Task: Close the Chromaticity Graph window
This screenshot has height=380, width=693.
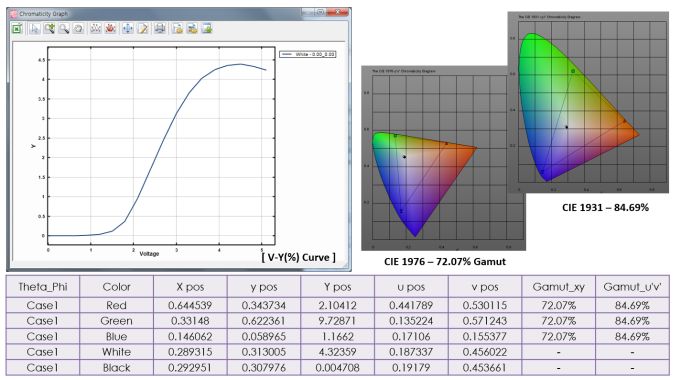Action: point(338,12)
